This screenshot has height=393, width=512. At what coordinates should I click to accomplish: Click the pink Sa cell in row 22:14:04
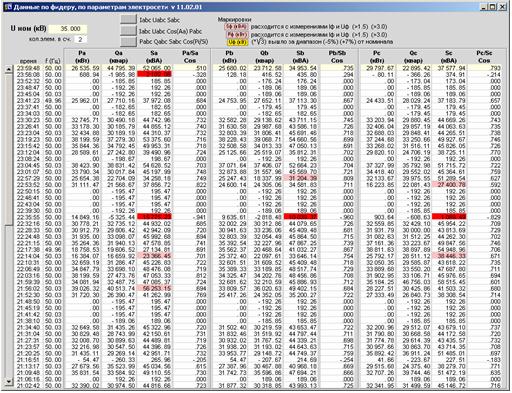(154, 256)
